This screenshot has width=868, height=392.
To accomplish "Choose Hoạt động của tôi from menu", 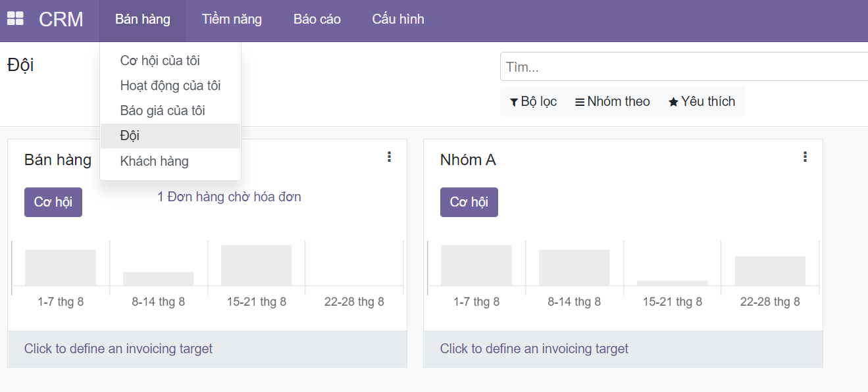I will point(170,86).
